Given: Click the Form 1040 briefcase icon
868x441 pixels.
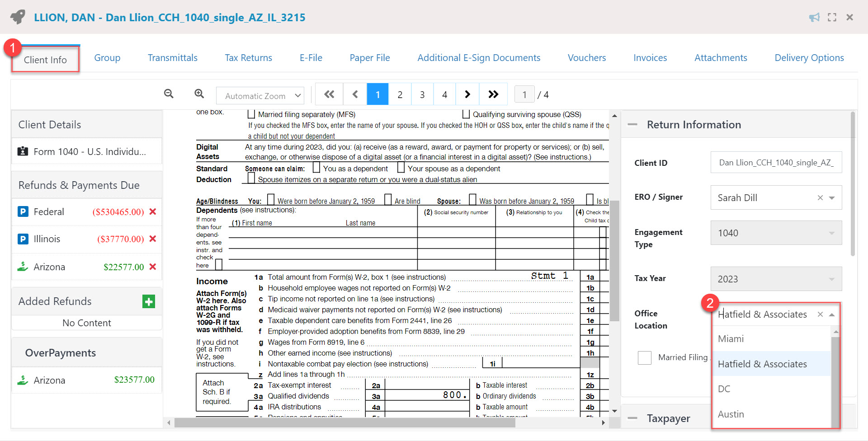Looking at the screenshot, I should coord(23,151).
